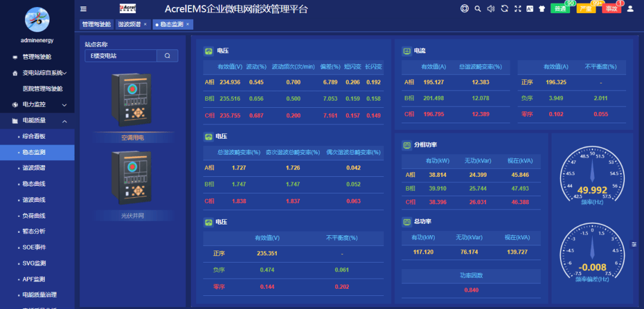
Task: Click 正序 voltage value 235.351
Action: click(267, 253)
